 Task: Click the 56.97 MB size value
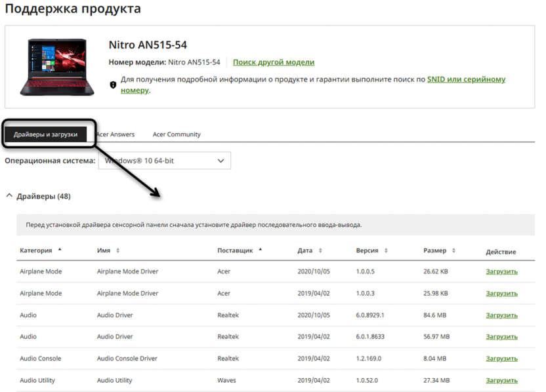[x=436, y=337]
